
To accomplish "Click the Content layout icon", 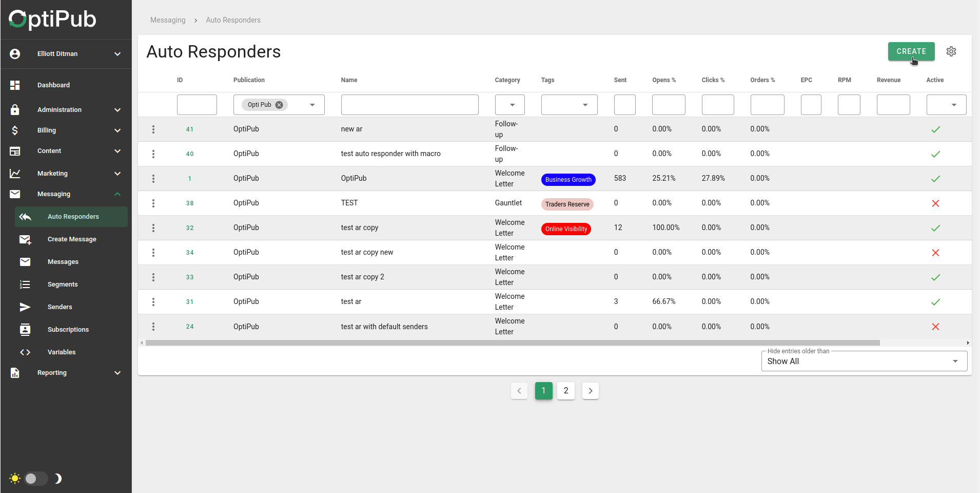I will tap(15, 151).
